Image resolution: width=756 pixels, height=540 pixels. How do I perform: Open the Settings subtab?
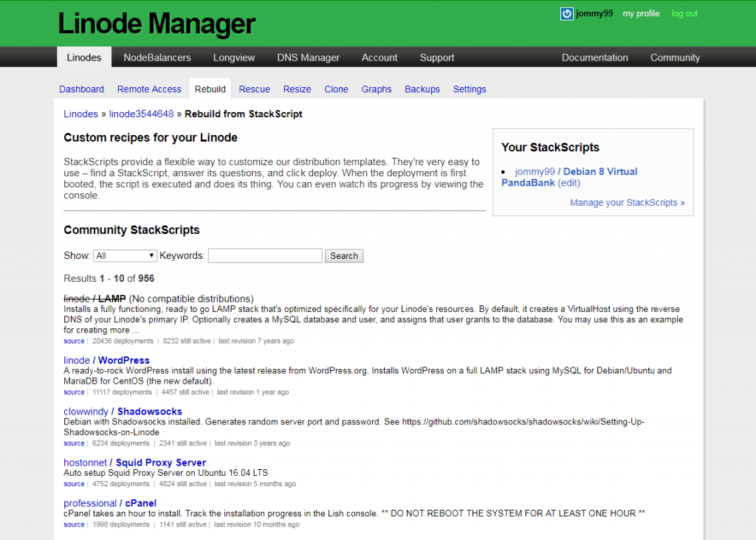pos(470,89)
